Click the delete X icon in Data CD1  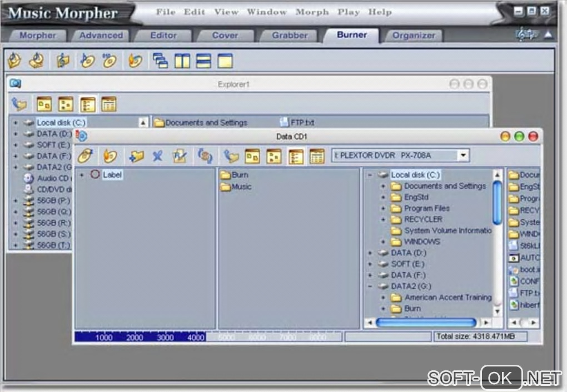point(158,156)
